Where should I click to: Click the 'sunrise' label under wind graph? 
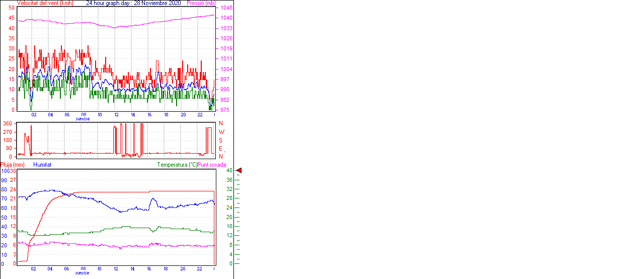point(83,119)
